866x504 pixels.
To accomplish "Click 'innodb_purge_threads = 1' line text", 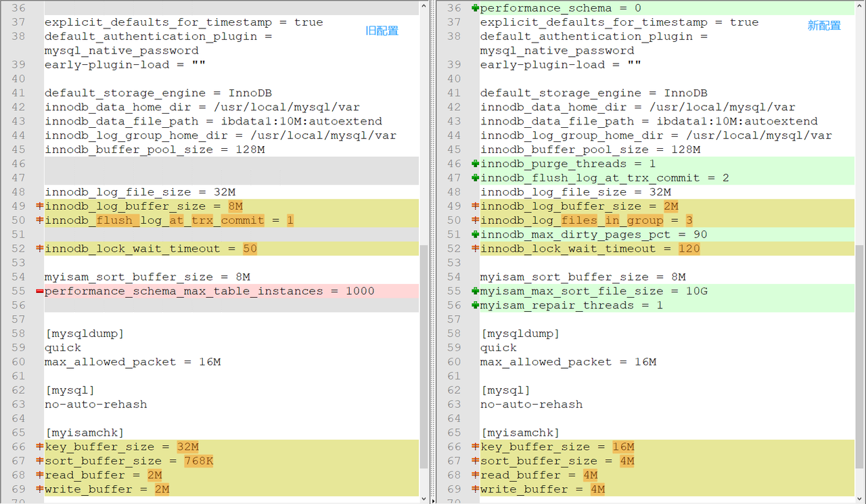I will 568,164.
